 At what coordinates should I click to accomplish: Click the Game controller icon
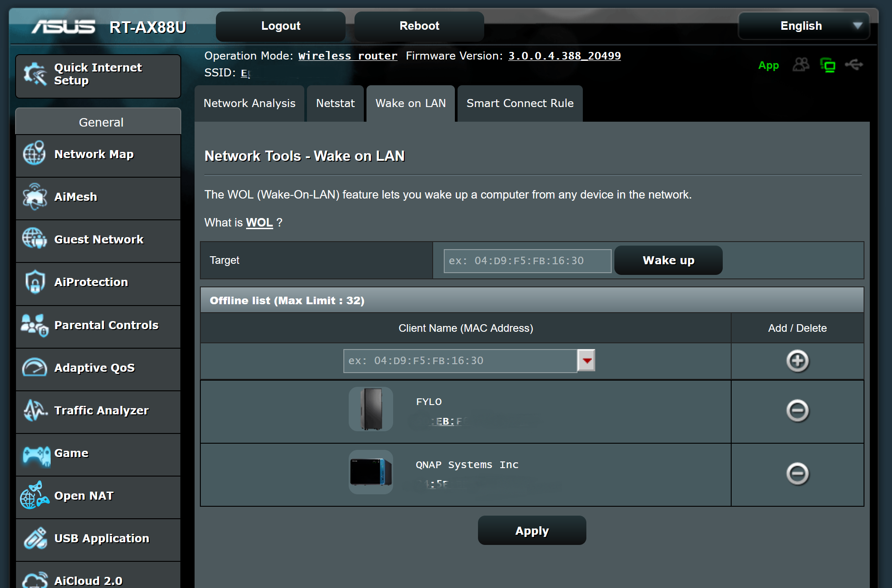36,454
